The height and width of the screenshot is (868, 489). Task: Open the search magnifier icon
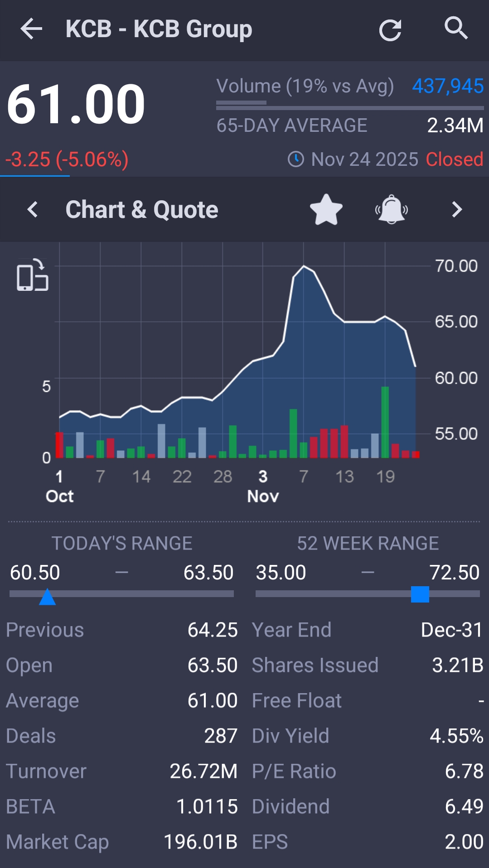coord(455,29)
